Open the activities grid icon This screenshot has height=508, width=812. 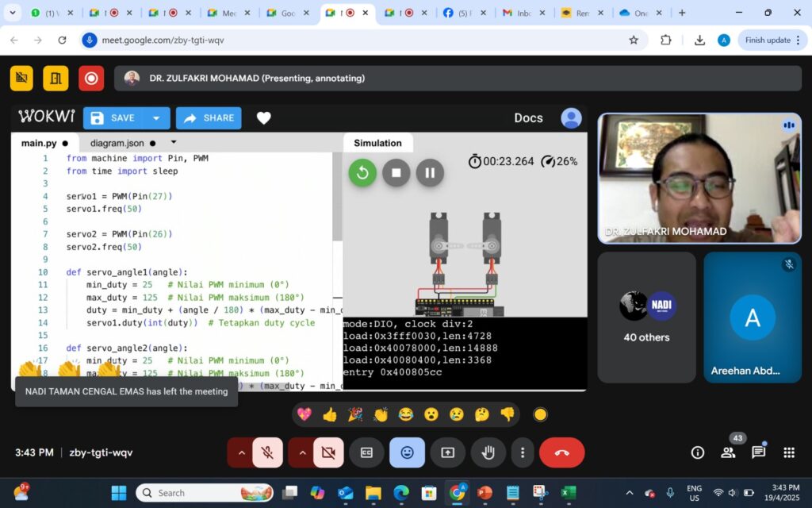(788, 452)
